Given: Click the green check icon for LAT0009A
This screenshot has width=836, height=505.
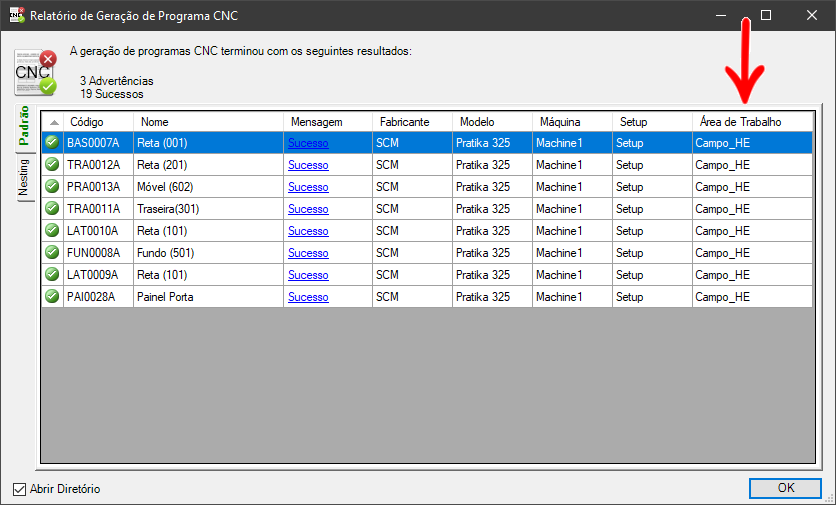Looking at the screenshot, I should point(52,274).
